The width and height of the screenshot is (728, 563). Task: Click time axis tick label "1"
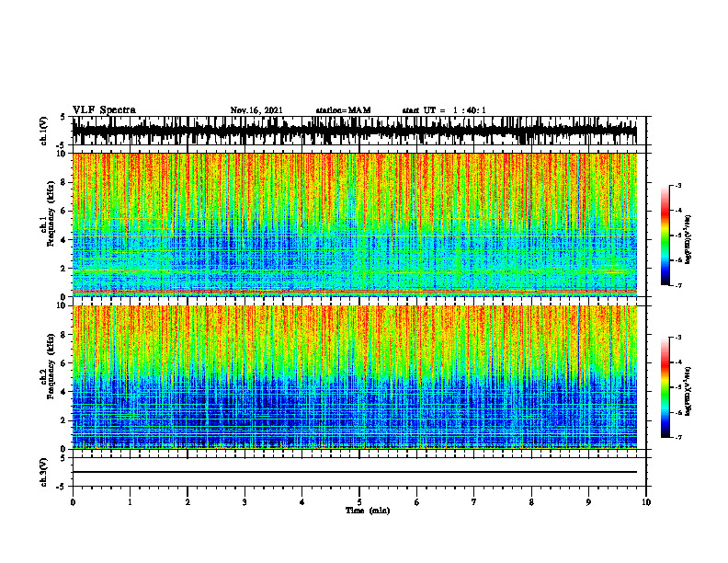(130, 502)
